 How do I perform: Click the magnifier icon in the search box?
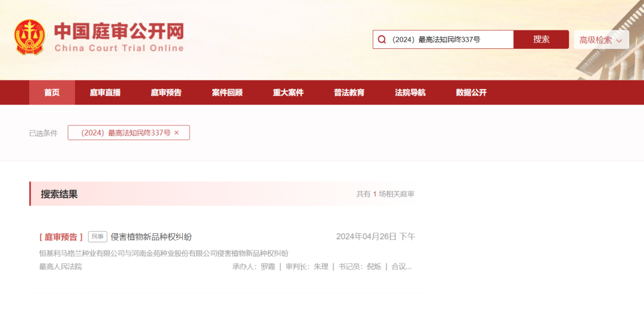[x=382, y=39]
